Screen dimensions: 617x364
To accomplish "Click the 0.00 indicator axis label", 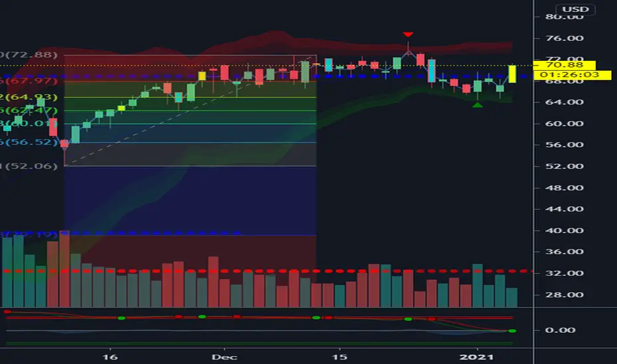I will 560,330.
